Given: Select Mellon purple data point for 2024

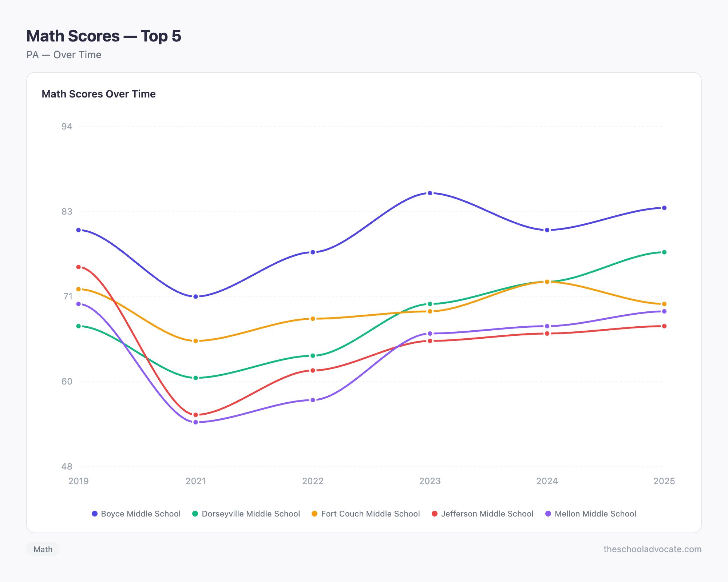Looking at the screenshot, I should click(547, 326).
